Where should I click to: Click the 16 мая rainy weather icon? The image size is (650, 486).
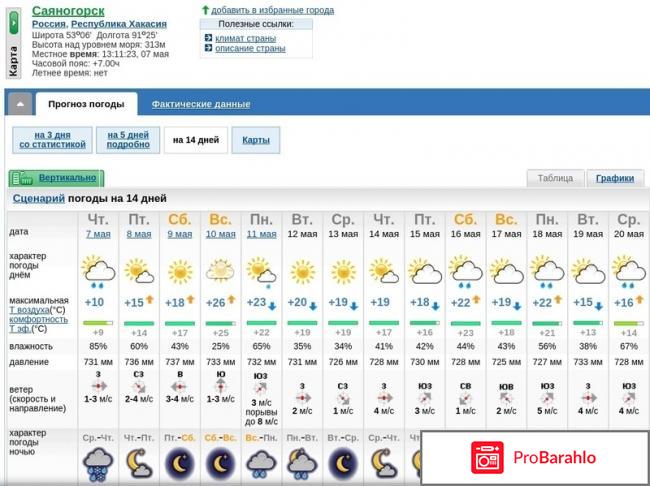coord(466,271)
